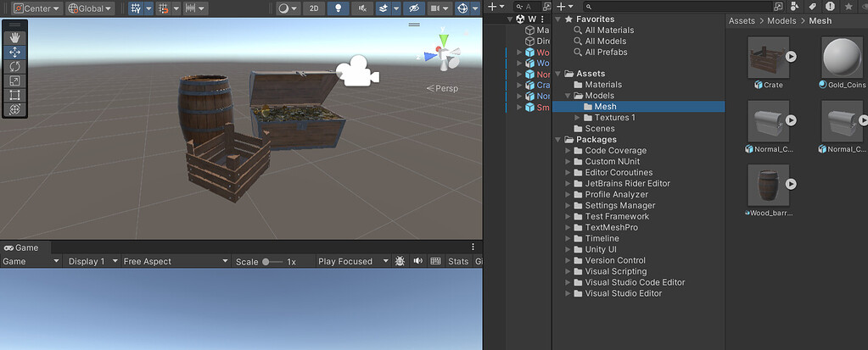The width and height of the screenshot is (868, 350).
Task: Expand the Textures 1 folder
Action: 578,118
